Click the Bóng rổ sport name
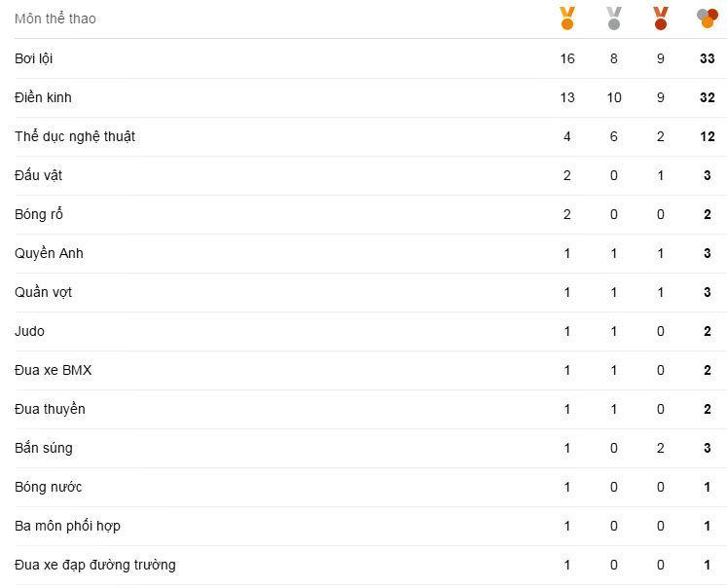 (39, 214)
